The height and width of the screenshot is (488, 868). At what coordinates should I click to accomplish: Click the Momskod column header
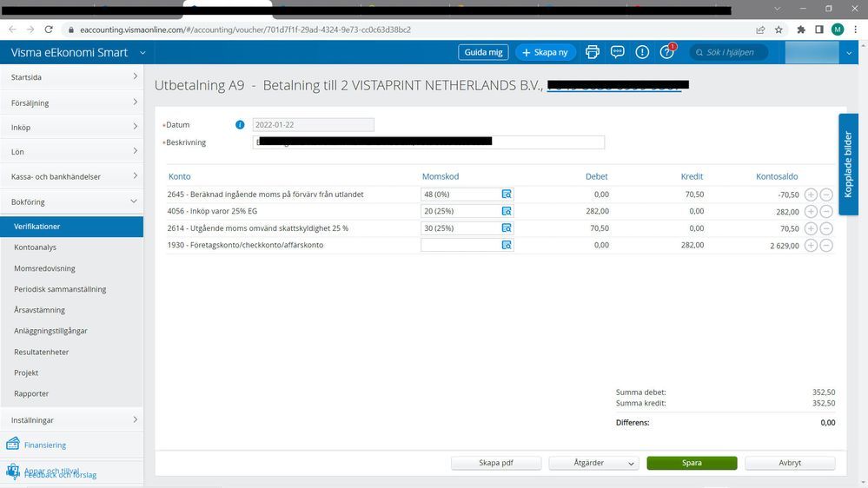point(441,176)
